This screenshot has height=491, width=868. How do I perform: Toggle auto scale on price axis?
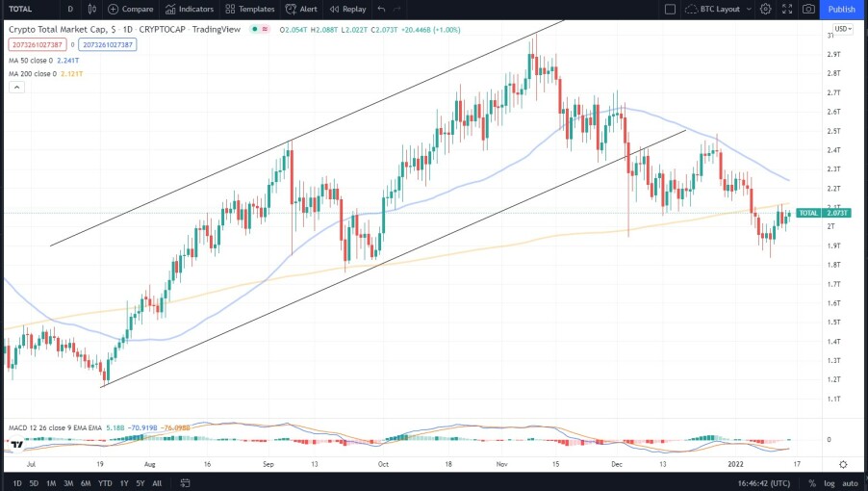point(850,482)
